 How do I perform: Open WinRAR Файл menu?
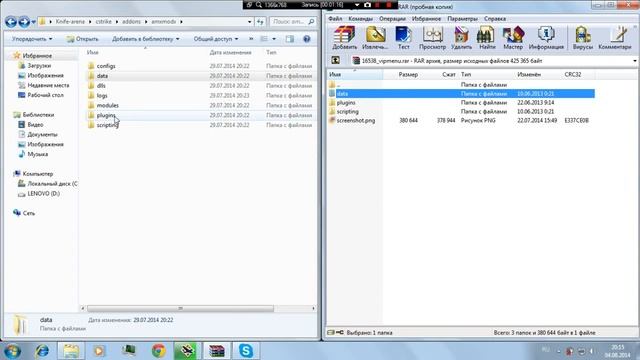point(335,19)
